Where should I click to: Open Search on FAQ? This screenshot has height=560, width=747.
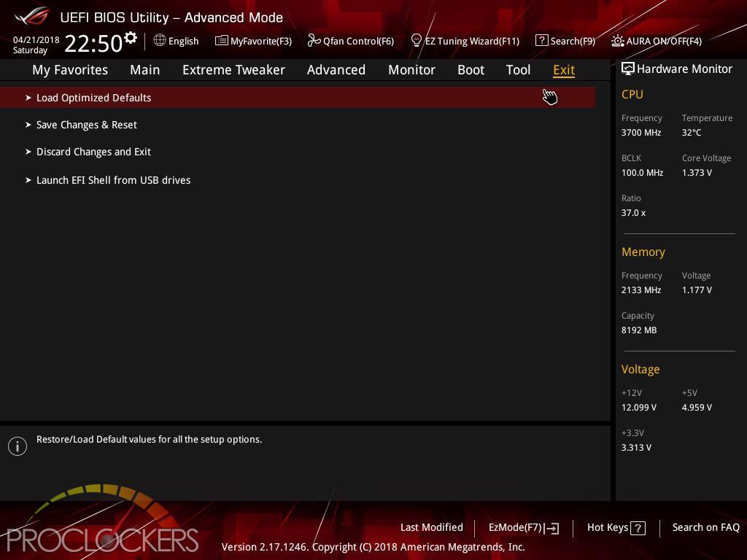coord(705,528)
